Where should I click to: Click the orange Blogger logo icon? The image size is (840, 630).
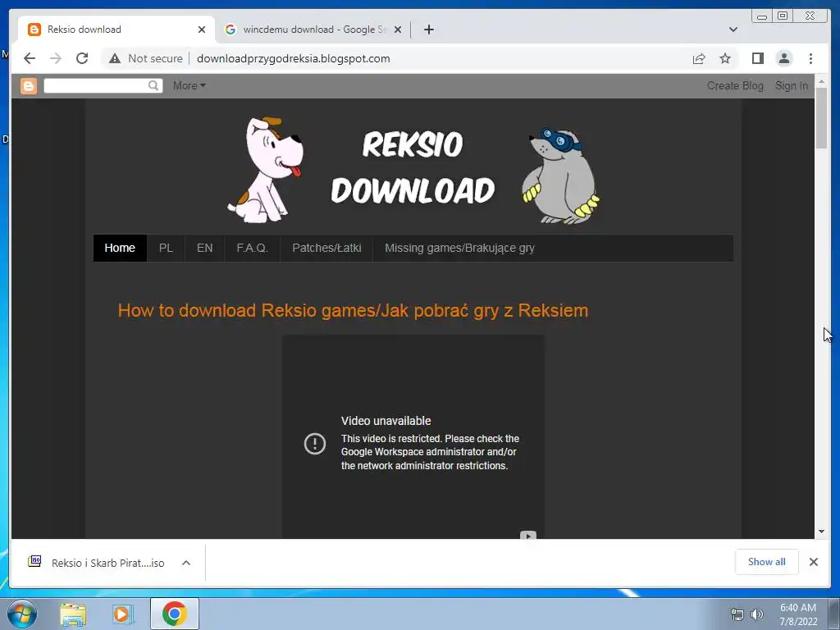click(29, 85)
